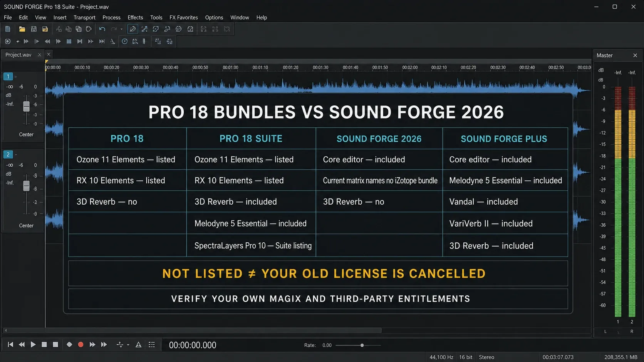Click the Rate slider handle
The height and width of the screenshot is (362, 644).
point(362,345)
